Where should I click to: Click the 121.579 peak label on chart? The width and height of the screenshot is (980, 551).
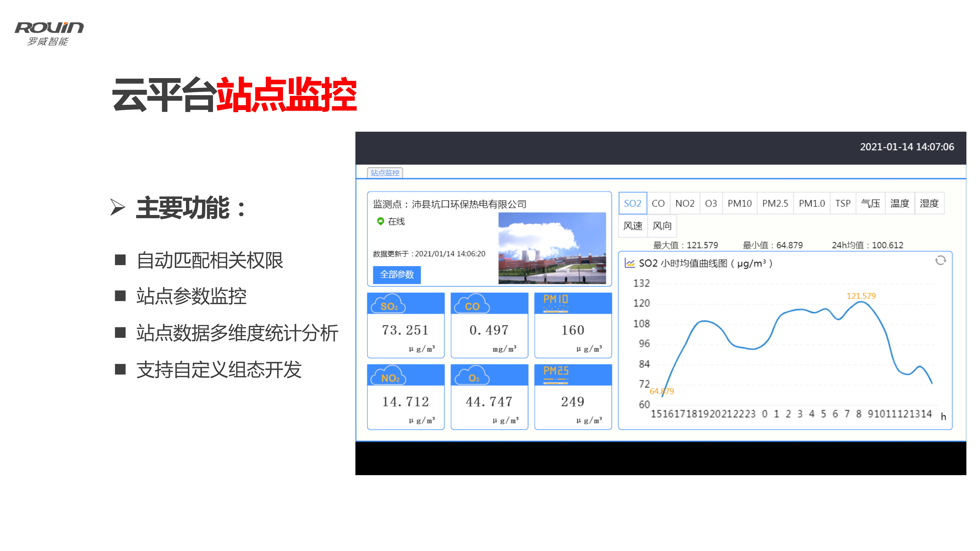(x=861, y=296)
